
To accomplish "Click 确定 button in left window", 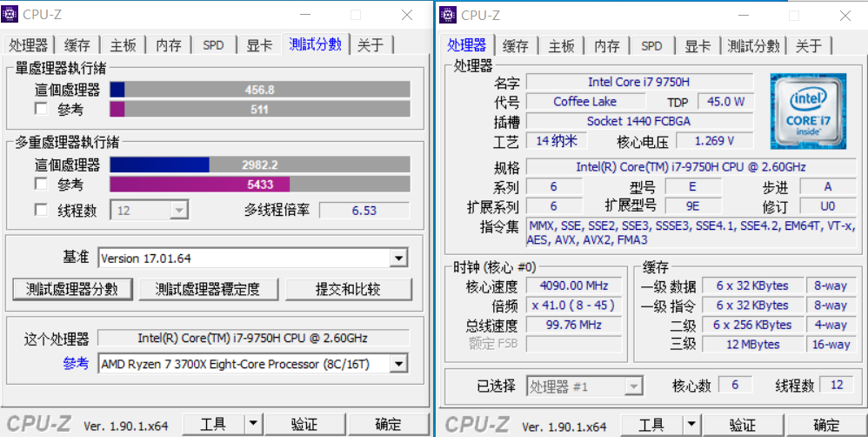I will pos(389,424).
